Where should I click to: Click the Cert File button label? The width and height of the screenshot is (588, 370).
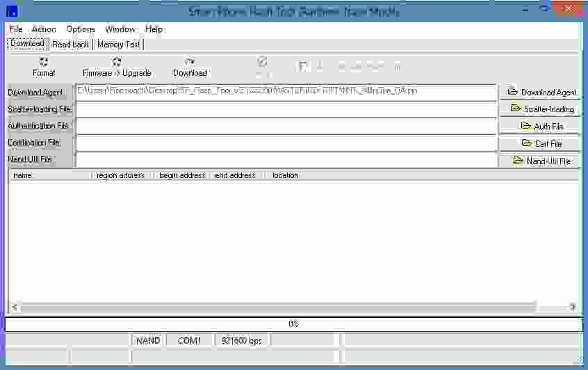548,144
